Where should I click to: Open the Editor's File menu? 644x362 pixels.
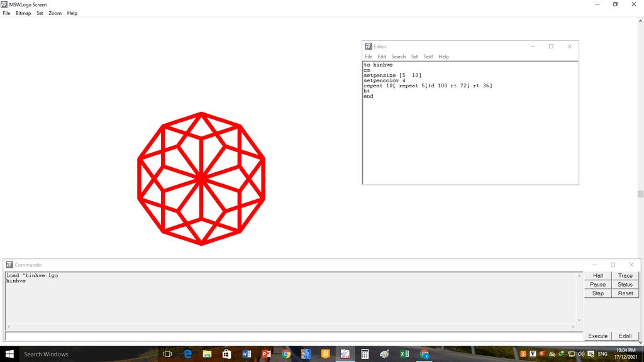pos(369,57)
